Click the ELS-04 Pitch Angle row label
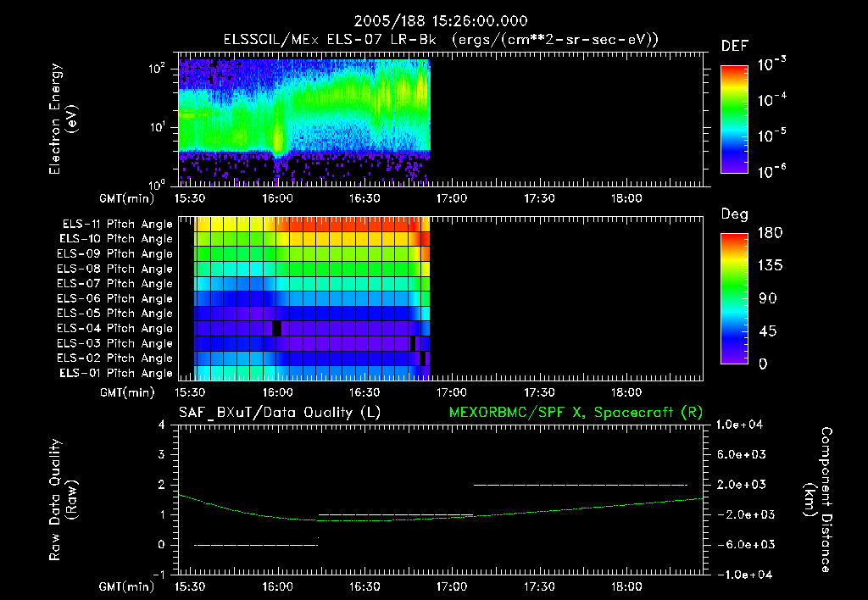This screenshot has height=600, width=868. (115, 328)
